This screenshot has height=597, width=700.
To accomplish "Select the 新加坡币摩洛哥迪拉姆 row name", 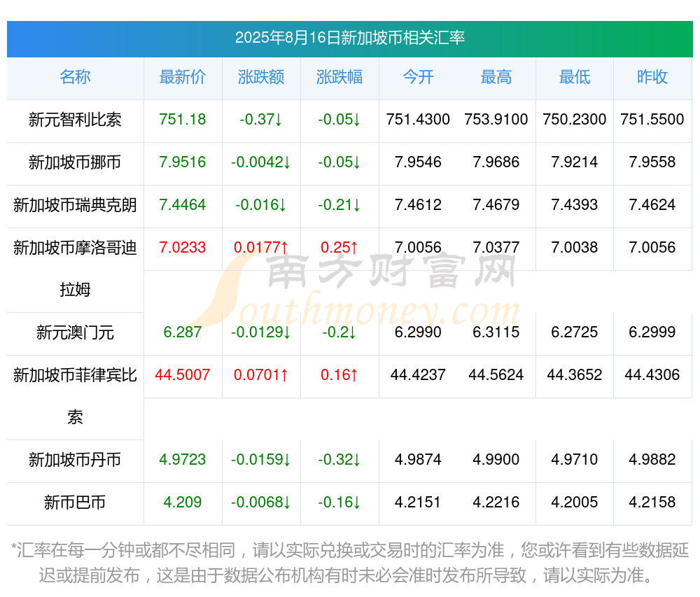I will point(75,269).
